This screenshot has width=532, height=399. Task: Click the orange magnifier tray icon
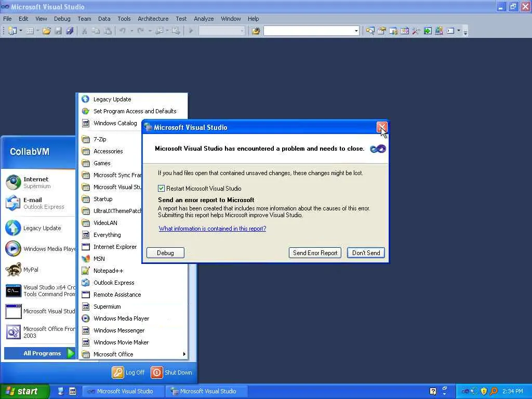(x=494, y=391)
